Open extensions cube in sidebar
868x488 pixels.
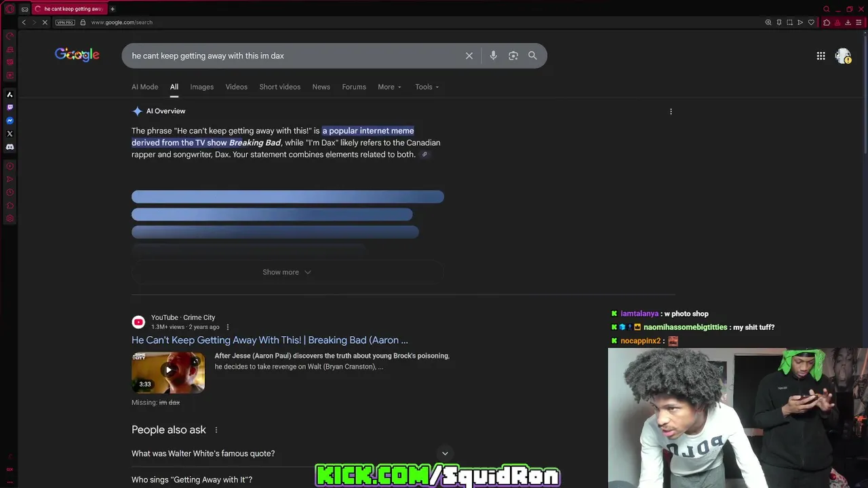[9, 205]
